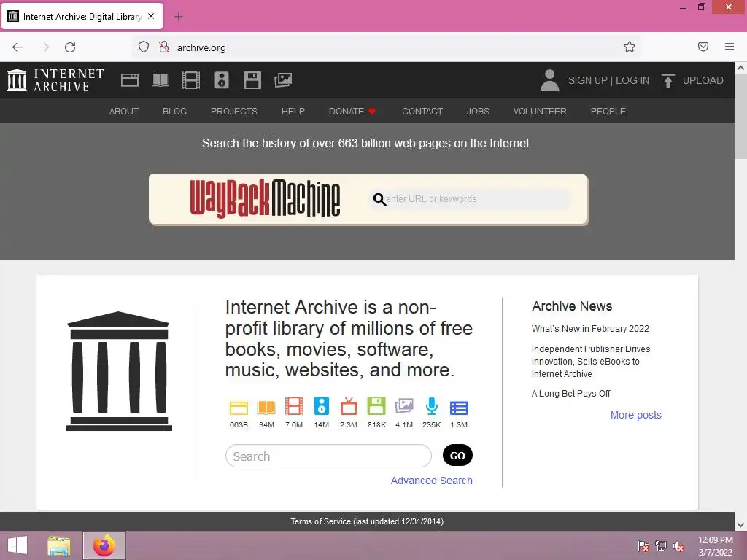This screenshot has width=747, height=560.
Task: Open the Software floppy icon in top bar
Action: [x=252, y=80]
